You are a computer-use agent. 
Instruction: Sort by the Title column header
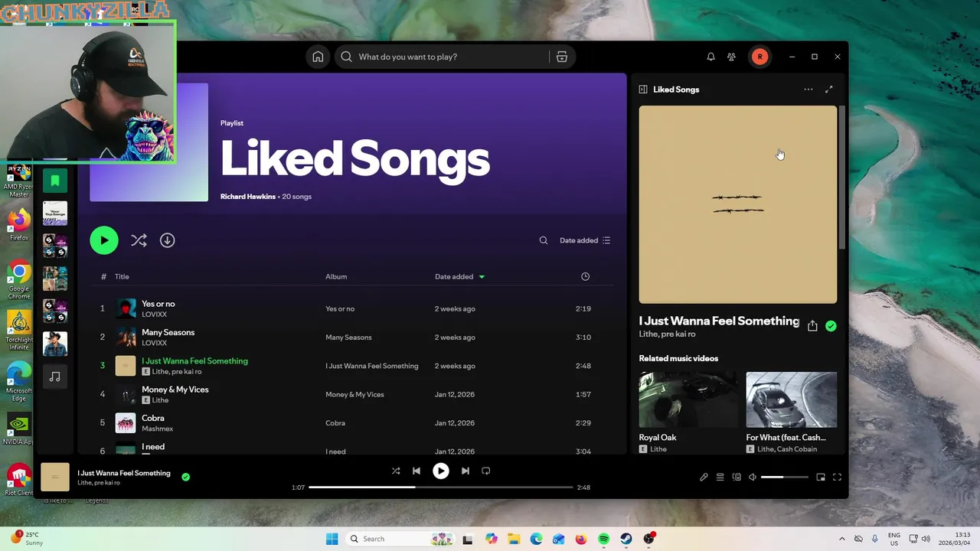pyautogui.click(x=122, y=276)
